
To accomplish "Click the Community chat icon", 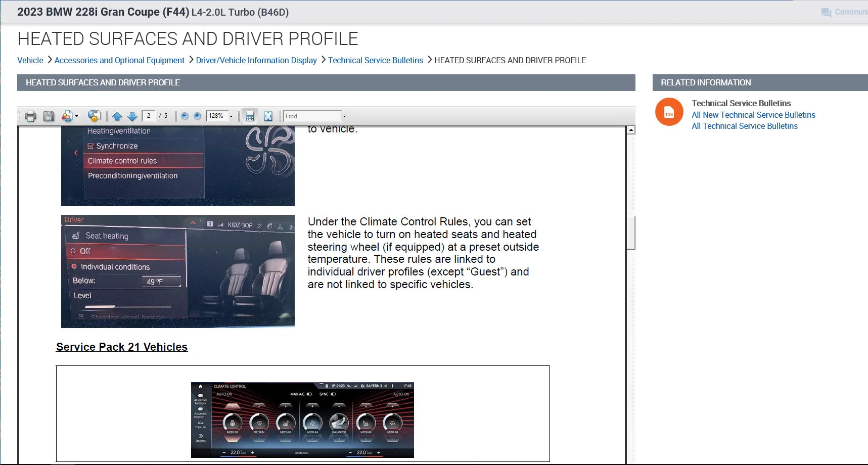I will click(826, 12).
